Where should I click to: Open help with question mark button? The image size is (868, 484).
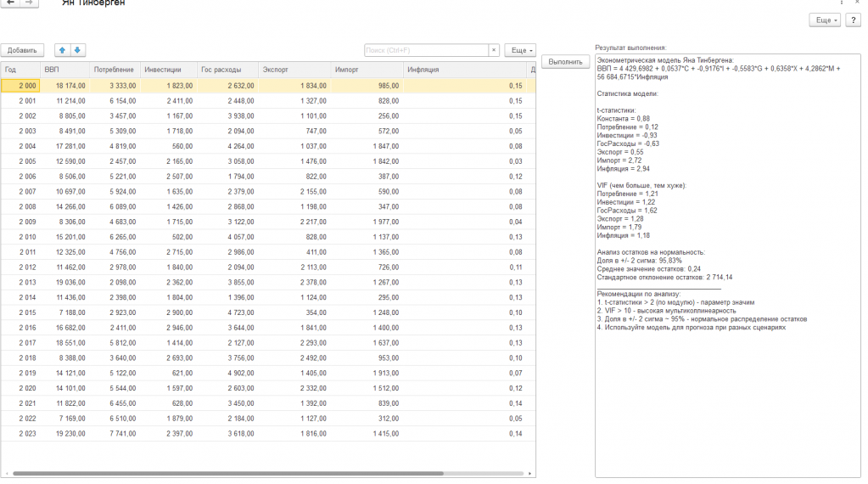(853, 20)
